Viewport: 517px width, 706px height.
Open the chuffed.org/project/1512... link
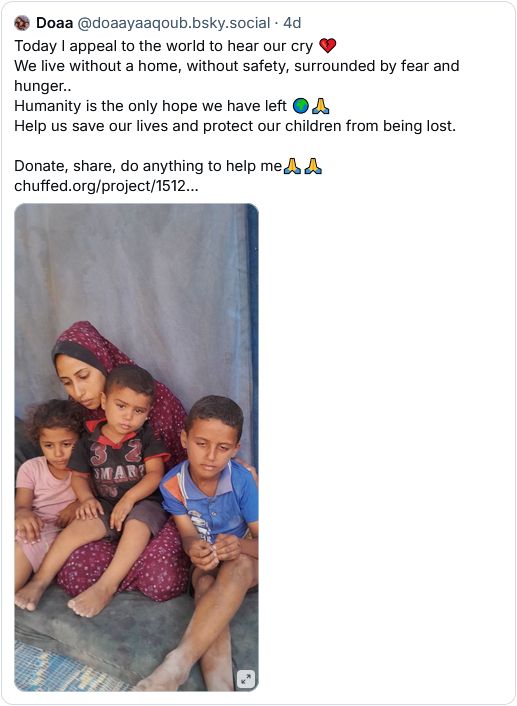tap(106, 186)
